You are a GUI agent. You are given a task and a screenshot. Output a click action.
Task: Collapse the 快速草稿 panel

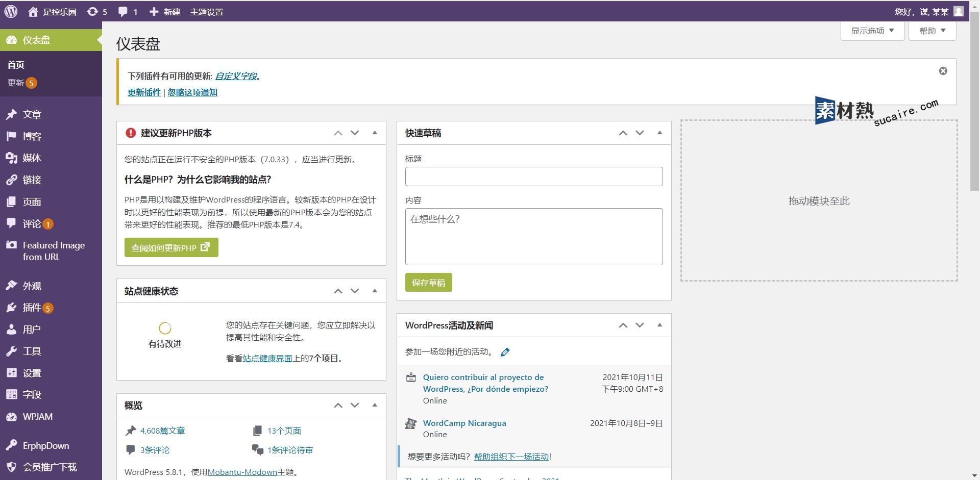tap(659, 133)
